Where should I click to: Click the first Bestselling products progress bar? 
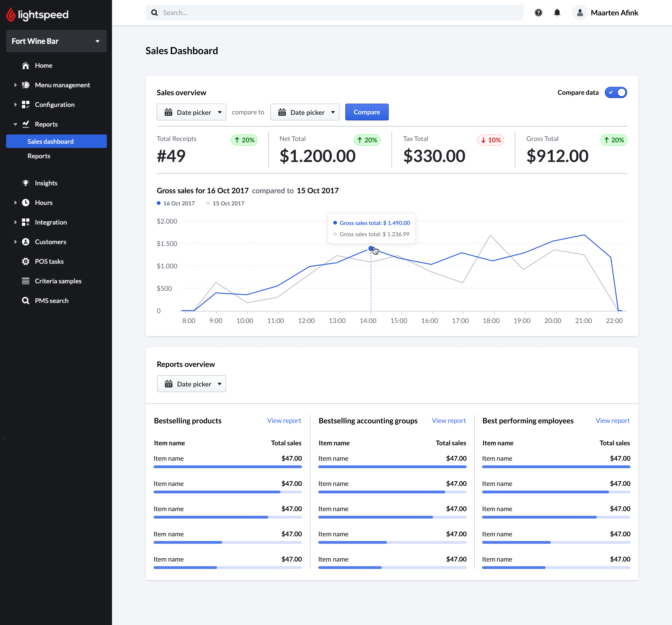(227, 466)
